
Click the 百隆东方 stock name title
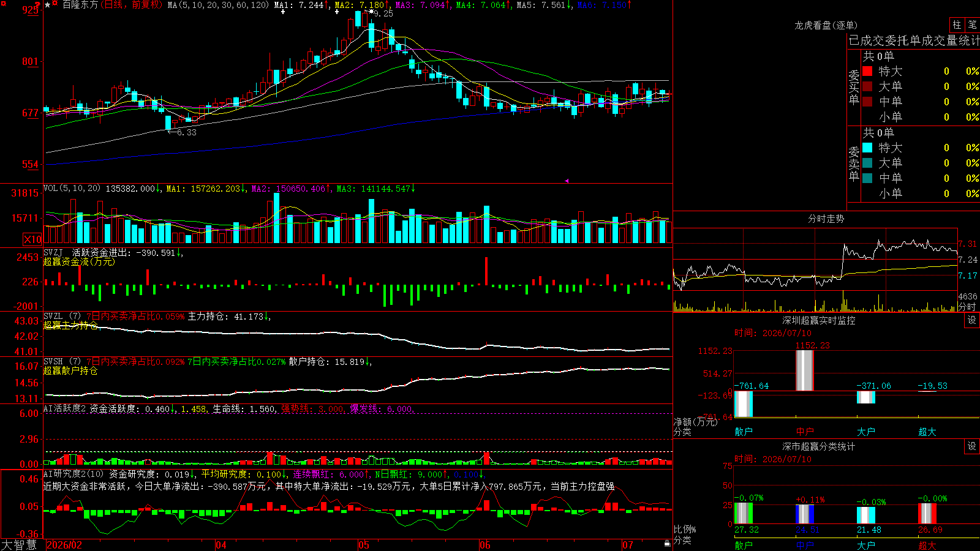(80, 5)
